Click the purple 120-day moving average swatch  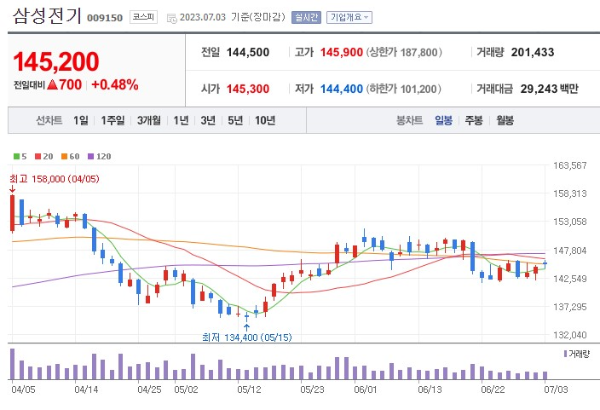91,156
